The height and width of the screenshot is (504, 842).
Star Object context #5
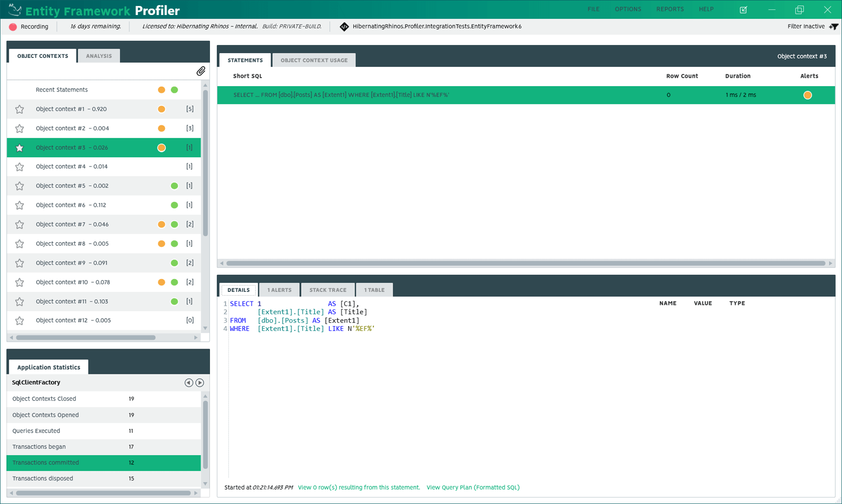(x=20, y=186)
